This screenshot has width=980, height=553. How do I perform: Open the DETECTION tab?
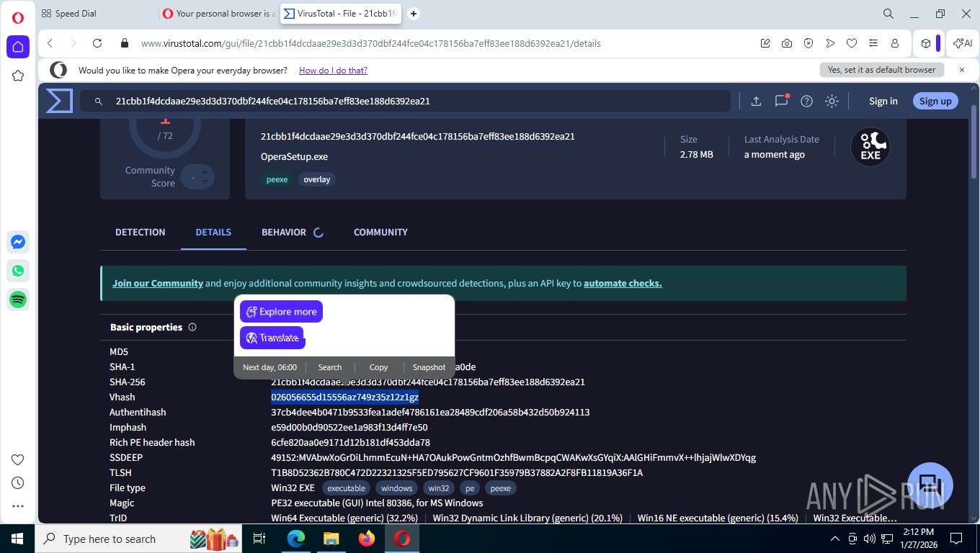[141, 232]
